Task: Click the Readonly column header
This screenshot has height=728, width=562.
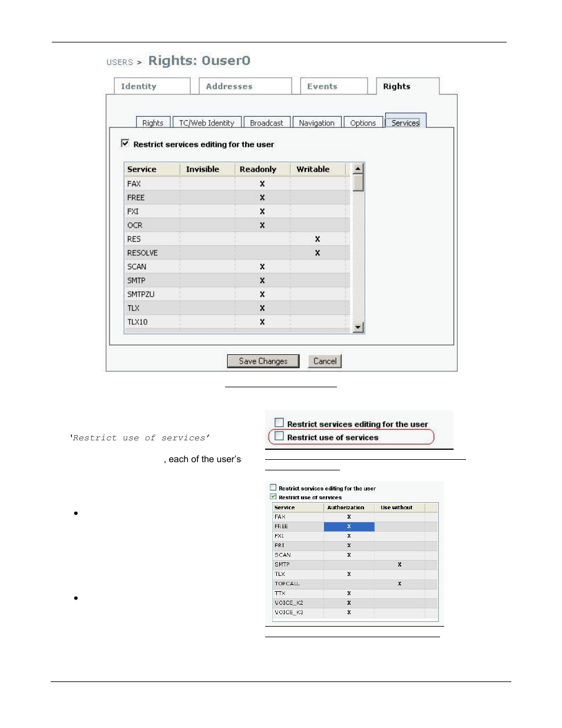Action: click(x=262, y=169)
